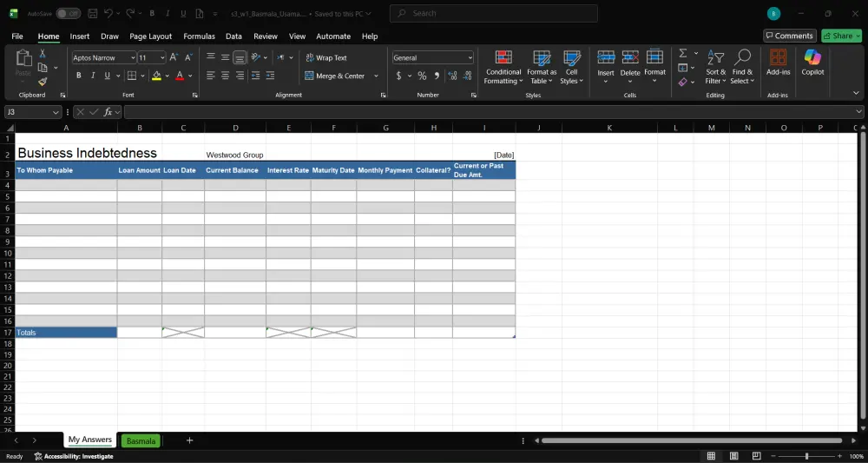Click the Format Painter brush icon
The image size is (868, 463).
tap(43, 82)
